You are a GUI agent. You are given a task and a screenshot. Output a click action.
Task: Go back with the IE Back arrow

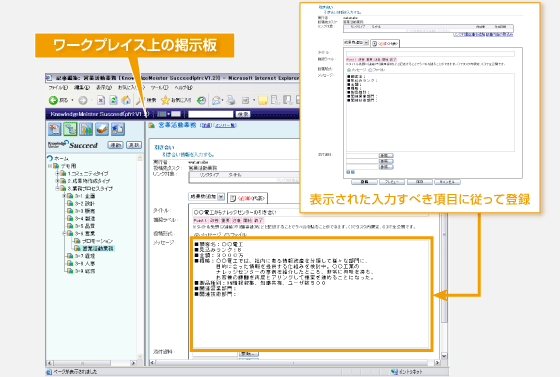[x=53, y=100]
